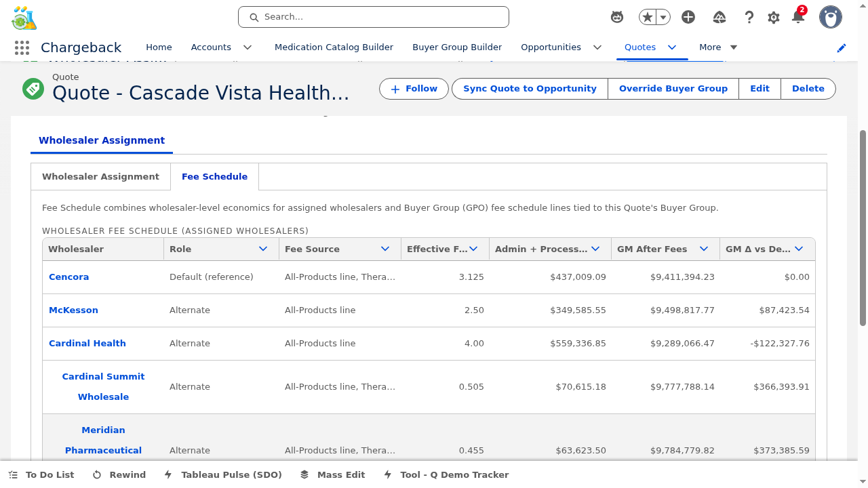Open the Effective Fee column menu chevron
This screenshot has width=868, height=488.
point(474,249)
